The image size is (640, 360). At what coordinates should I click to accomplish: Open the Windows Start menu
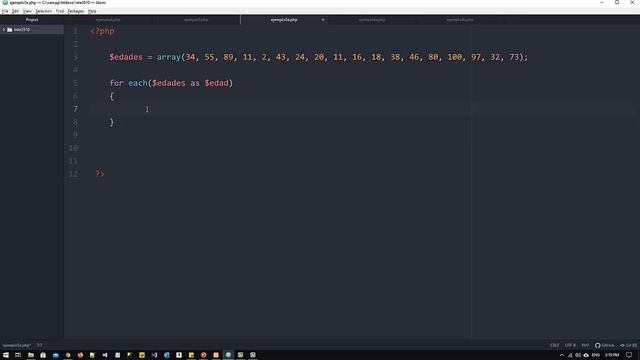point(6,355)
